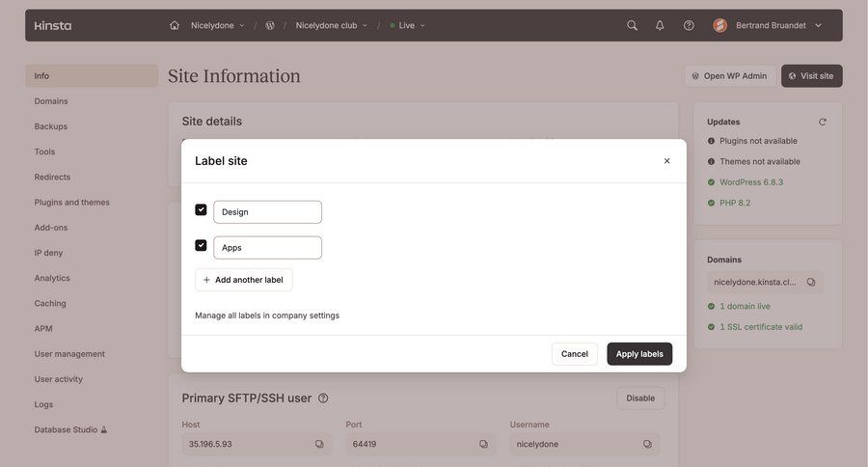Select Info in the sidebar
This screenshot has height=467, width=868.
pos(92,76)
